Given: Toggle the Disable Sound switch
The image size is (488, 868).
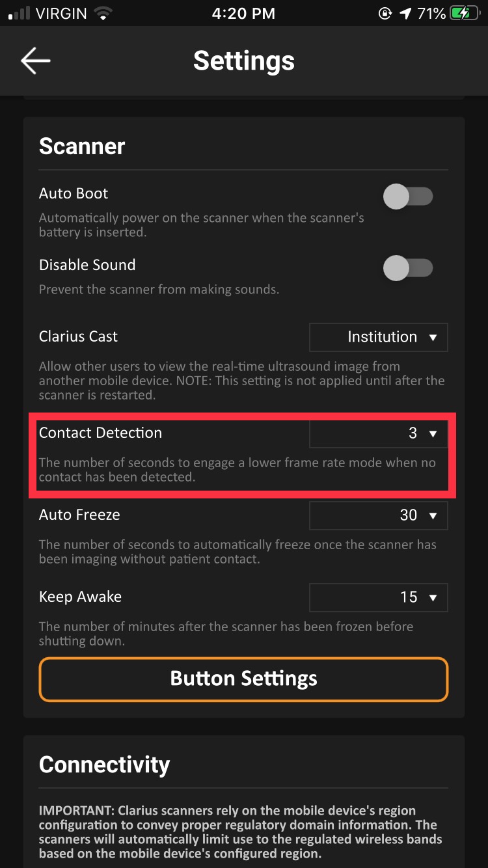Looking at the screenshot, I should pos(408,267).
